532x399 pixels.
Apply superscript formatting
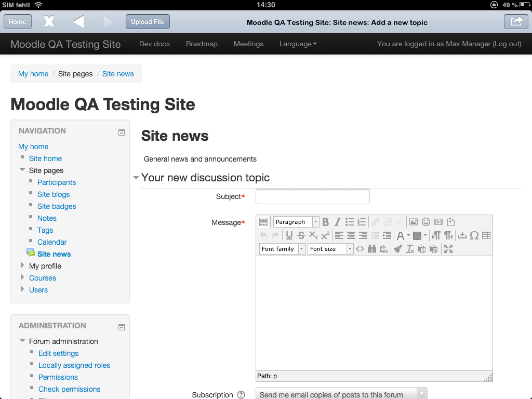pos(325,235)
